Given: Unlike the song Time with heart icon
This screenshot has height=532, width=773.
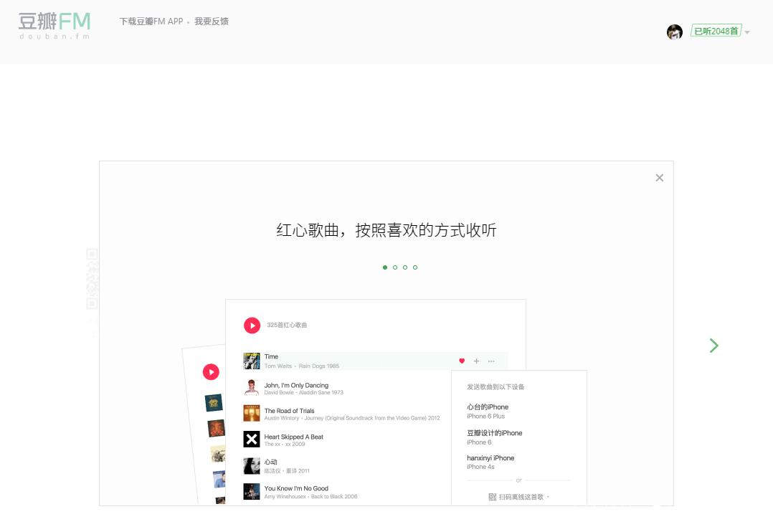Looking at the screenshot, I should point(462,361).
